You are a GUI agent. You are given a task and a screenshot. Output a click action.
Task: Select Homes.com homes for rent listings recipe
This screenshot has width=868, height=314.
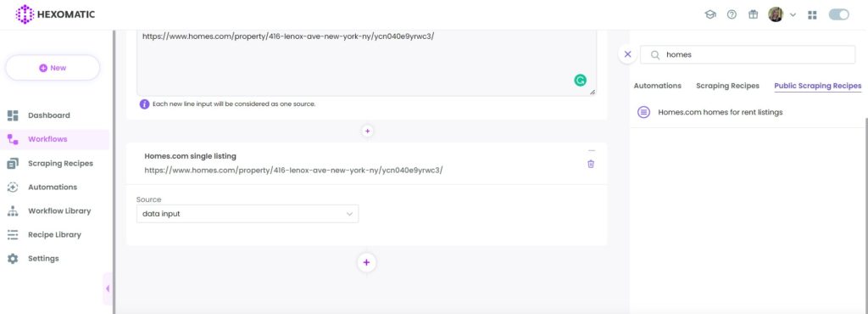[x=720, y=112]
